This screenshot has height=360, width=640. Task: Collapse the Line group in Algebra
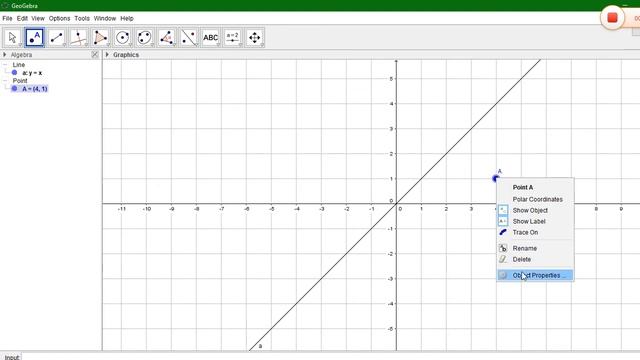[x=5, y=64]
